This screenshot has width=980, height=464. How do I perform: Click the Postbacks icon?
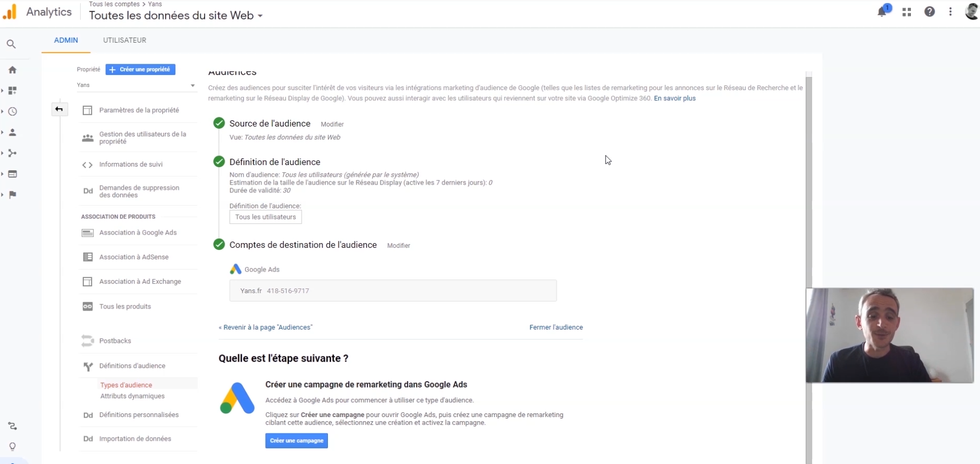(88, 341)
